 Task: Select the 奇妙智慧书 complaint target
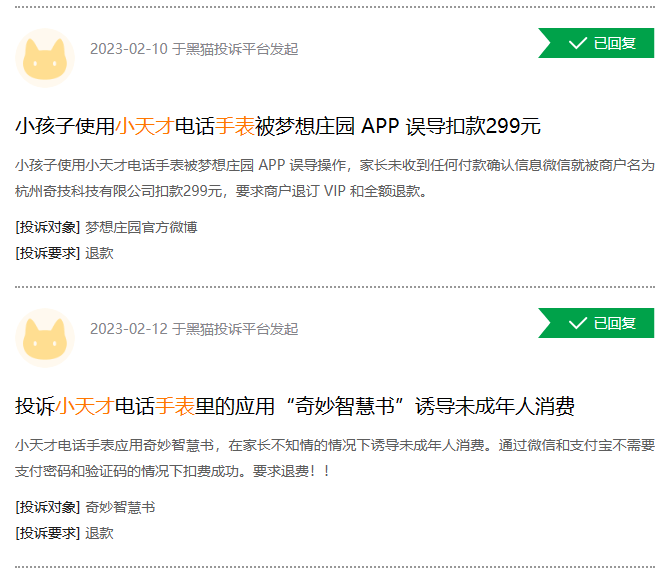point(120,507)
